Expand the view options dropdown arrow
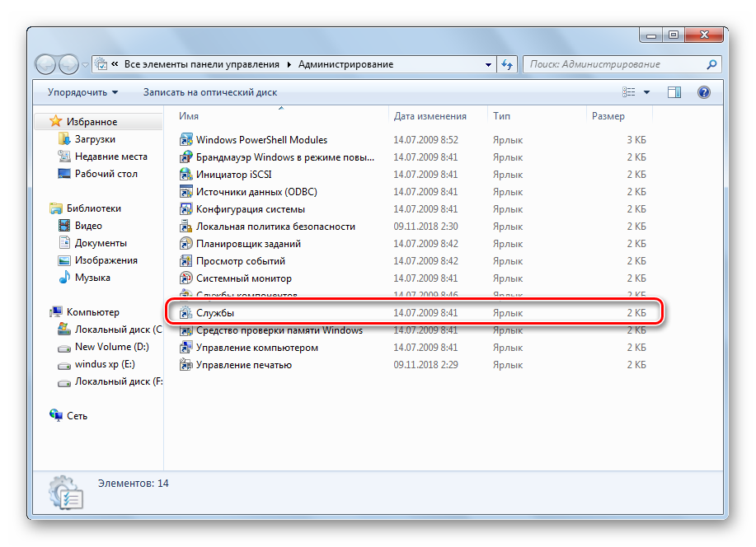 coord(646,92)
